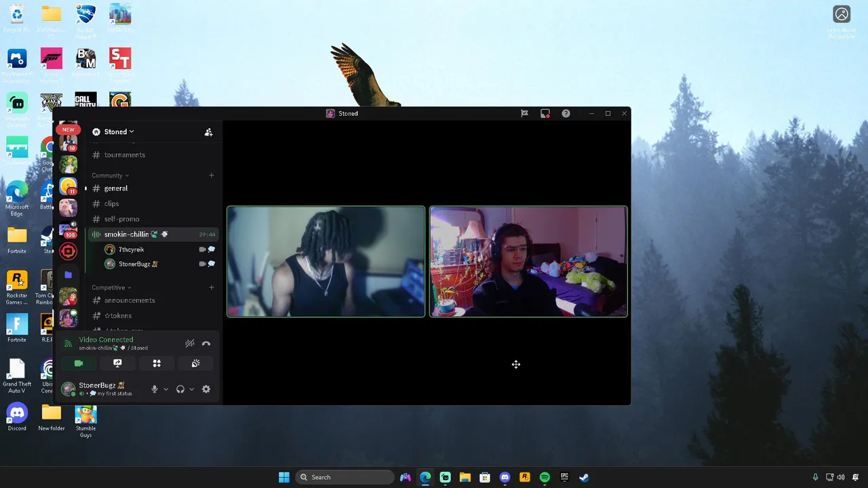The height and width of the screenshot is (488, 868).
Task: Open the announcements channel
Action: tap(152, 300)
